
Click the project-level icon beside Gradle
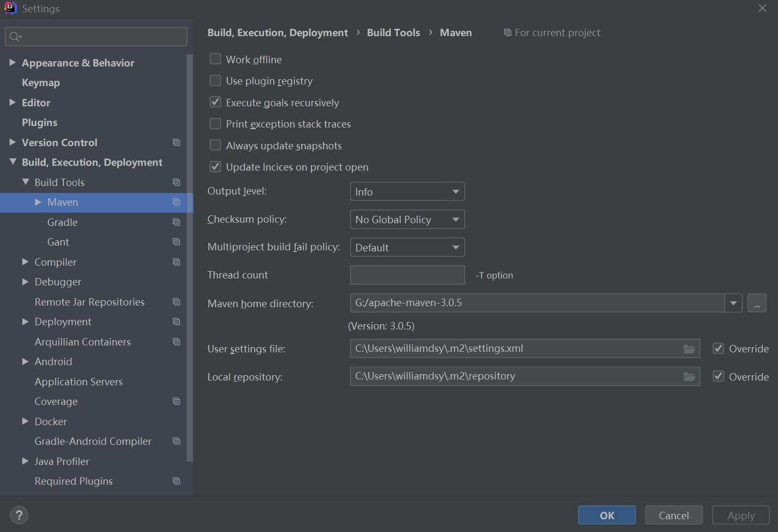[177, 222]
